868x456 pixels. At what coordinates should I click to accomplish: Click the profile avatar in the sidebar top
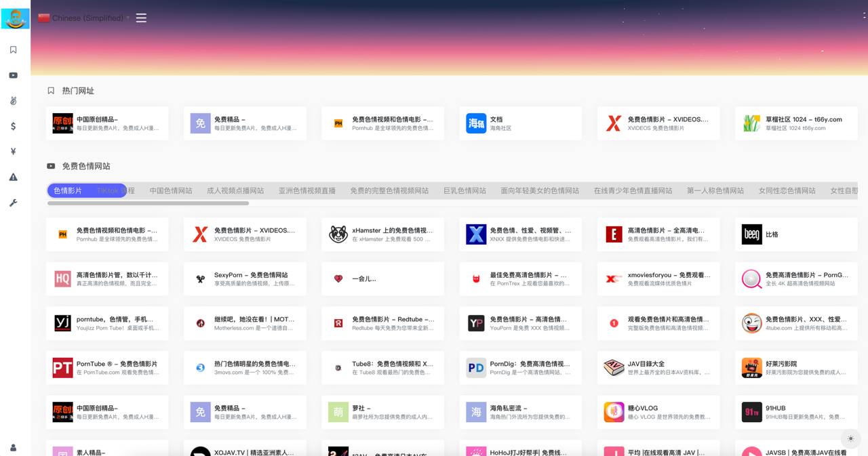(15, 18)
